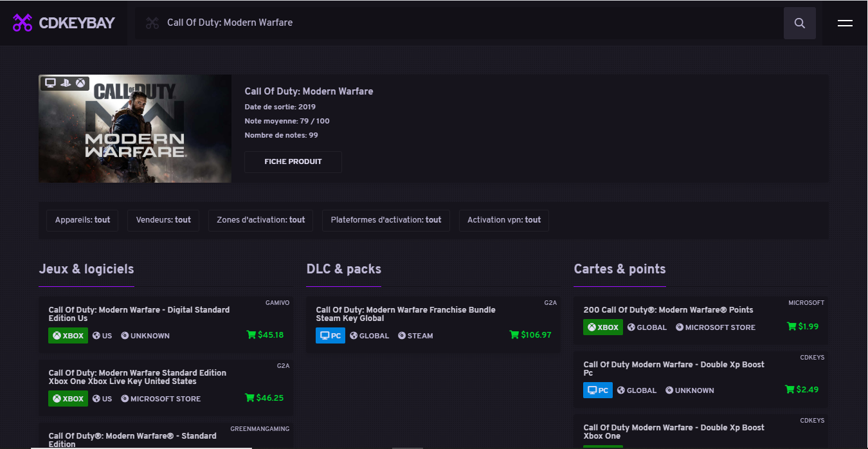Click the XBOX badge on the Gamivo $45.18 offer
The height and width of the screenshot is (449, 868).
coord(68,336)
